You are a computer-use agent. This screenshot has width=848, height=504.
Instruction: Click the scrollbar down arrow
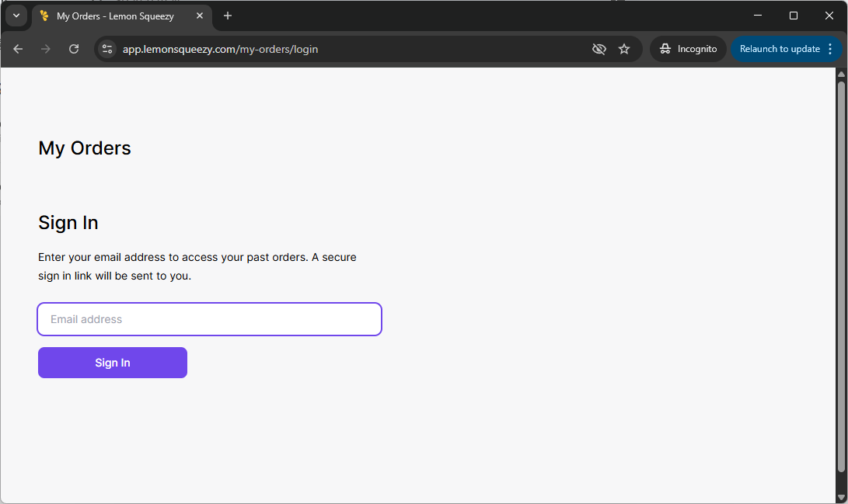[x=840, y=497]
